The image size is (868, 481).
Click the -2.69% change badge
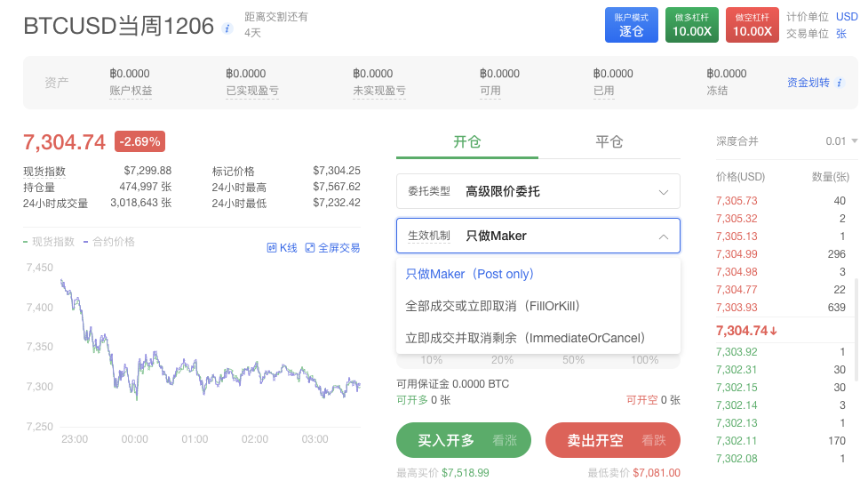point(139,141)
